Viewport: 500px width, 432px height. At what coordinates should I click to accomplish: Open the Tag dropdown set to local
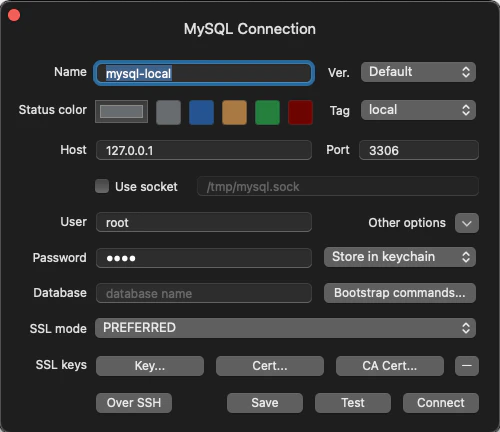coord(418,110)
